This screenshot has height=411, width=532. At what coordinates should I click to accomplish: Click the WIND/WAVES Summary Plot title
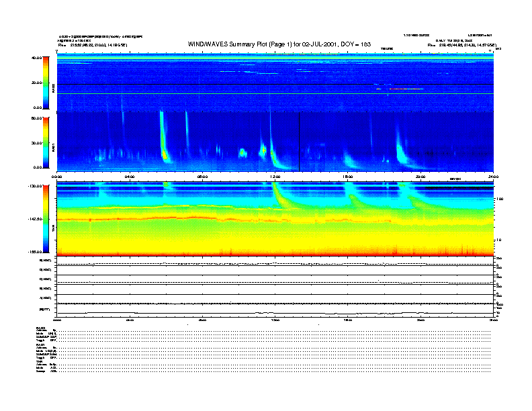[x=279, y=44]
